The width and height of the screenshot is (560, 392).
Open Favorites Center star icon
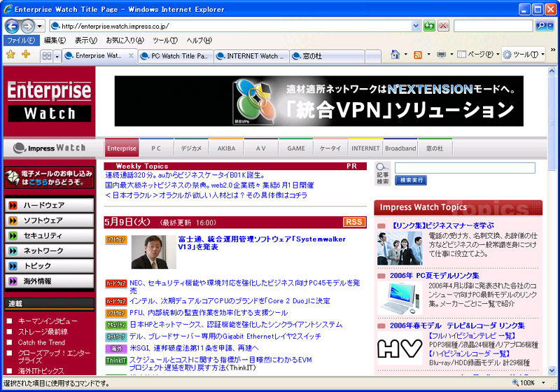coord(10,55)
